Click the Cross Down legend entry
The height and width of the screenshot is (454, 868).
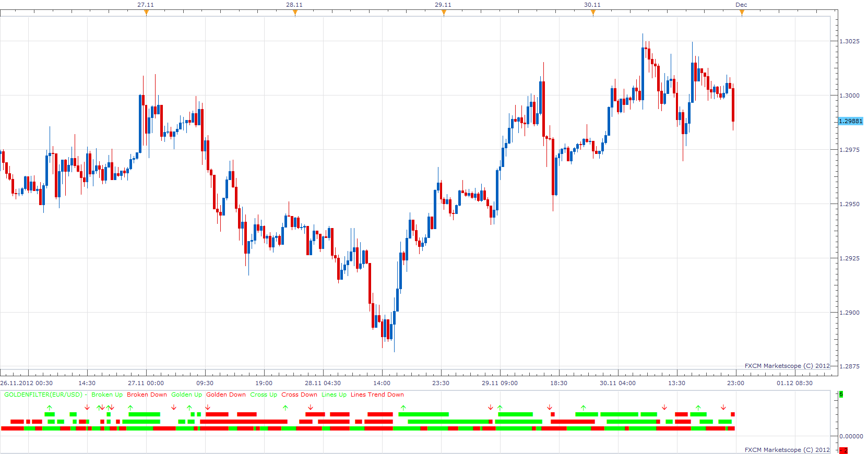[x=299, y=395]
